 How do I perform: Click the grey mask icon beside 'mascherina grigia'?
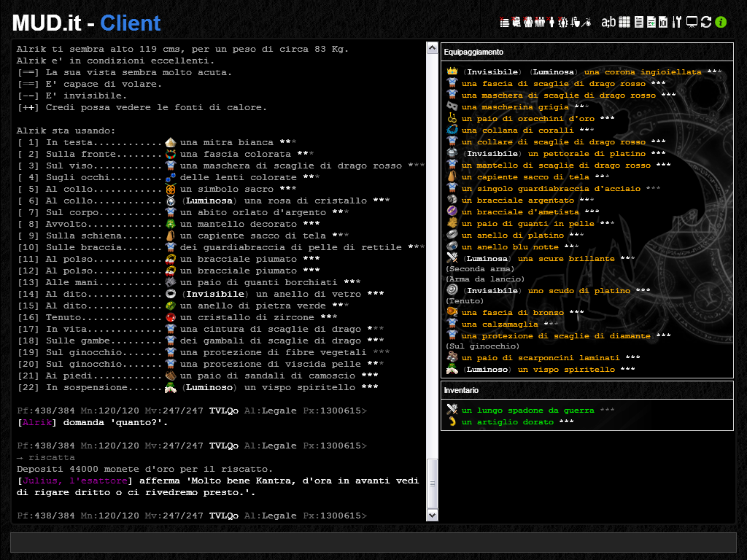point(452,106)
